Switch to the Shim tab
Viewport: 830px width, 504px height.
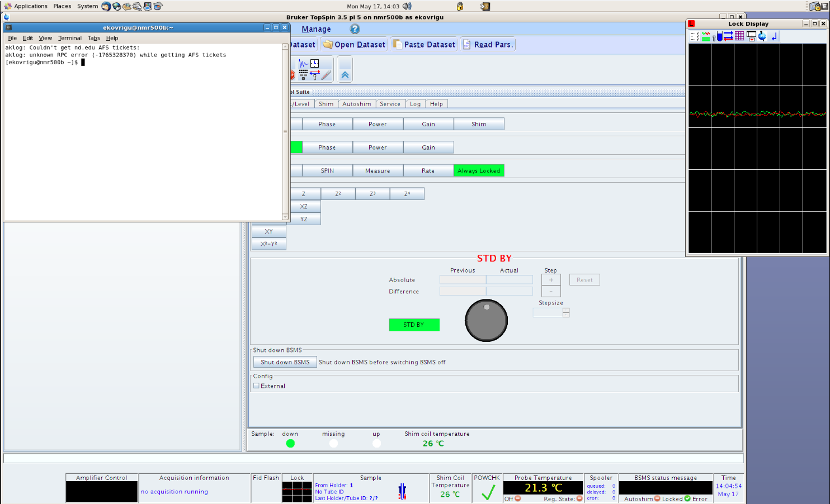(326, 104)
